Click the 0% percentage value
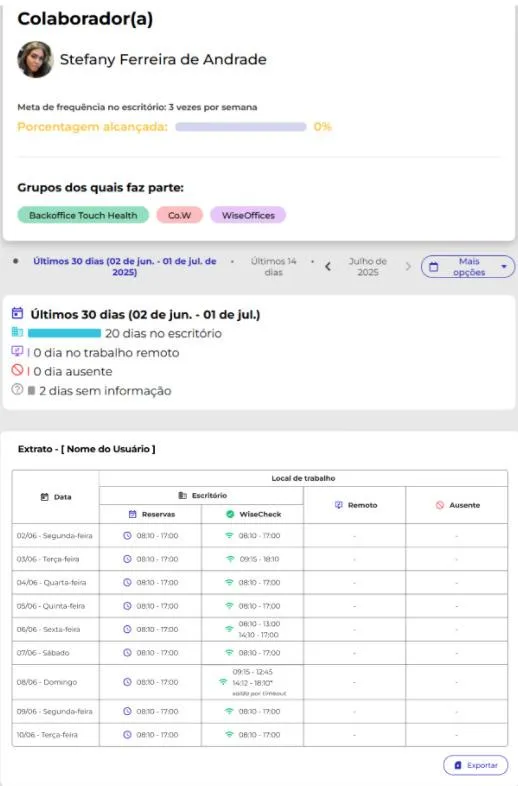The image size is (518, 786). pos(322,127)
